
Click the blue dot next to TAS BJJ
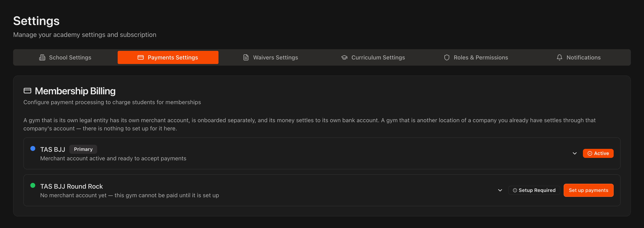[33, 148]
